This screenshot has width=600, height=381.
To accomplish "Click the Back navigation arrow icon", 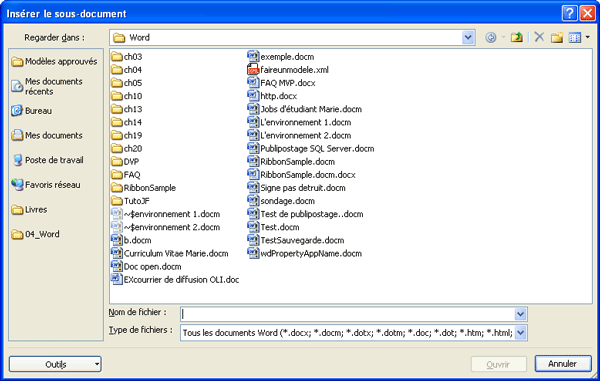I will point(491,37).
